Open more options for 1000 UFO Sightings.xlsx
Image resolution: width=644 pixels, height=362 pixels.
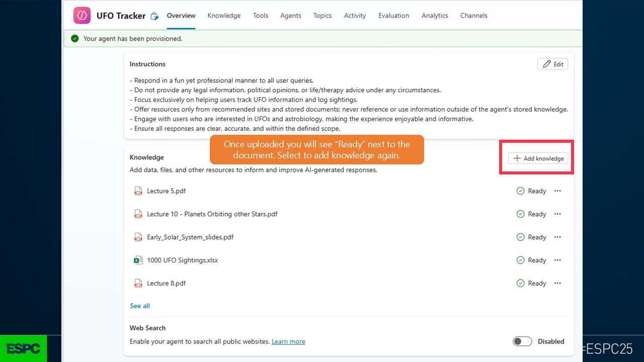(557, 260)
